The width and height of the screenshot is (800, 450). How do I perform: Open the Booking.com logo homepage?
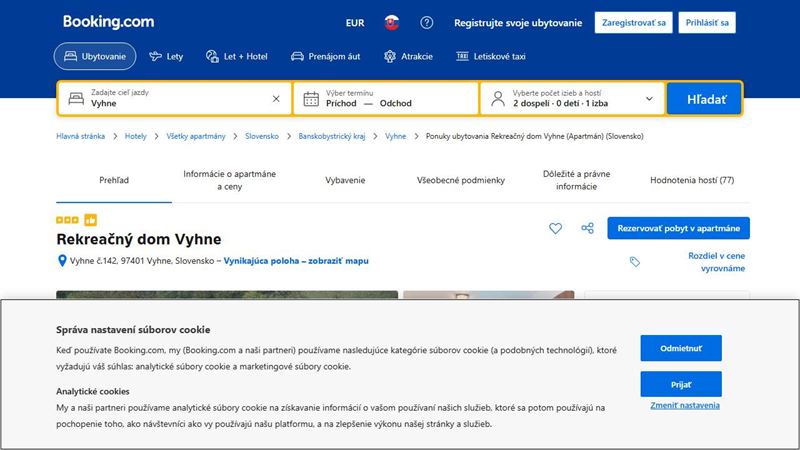click(x=108, y=22)
